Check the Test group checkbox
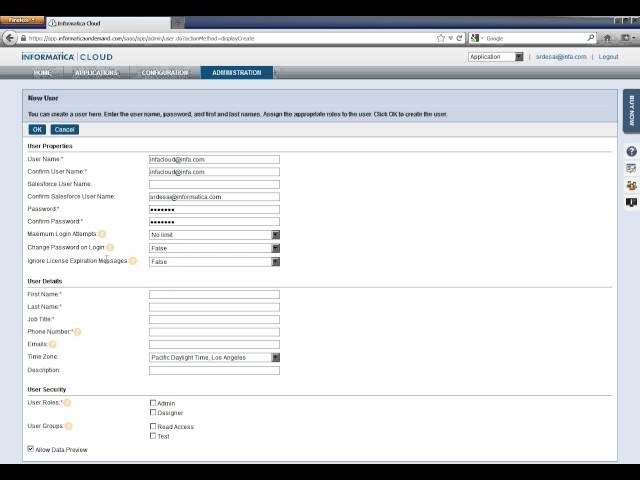640x480 pixels. (x=153, y=436)
